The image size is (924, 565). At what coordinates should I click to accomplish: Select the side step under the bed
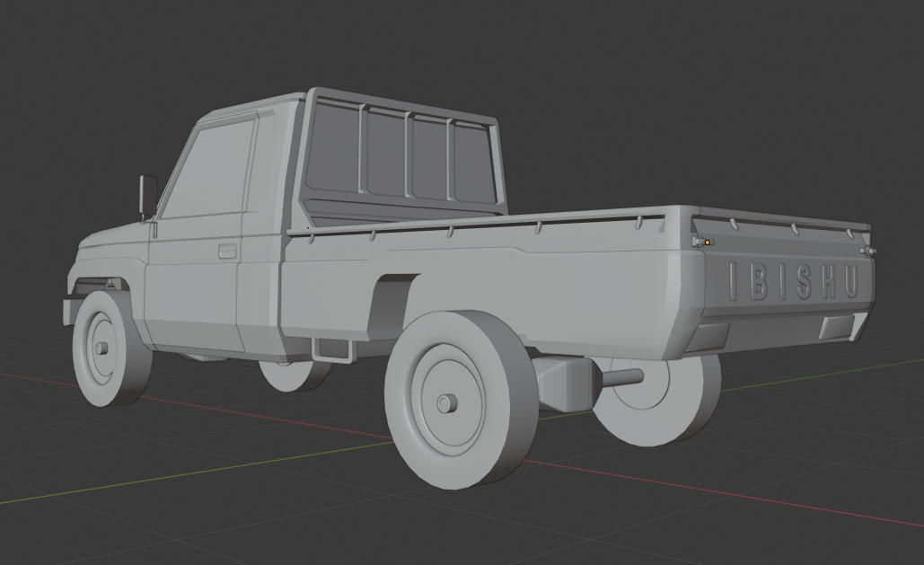(334, 349)
